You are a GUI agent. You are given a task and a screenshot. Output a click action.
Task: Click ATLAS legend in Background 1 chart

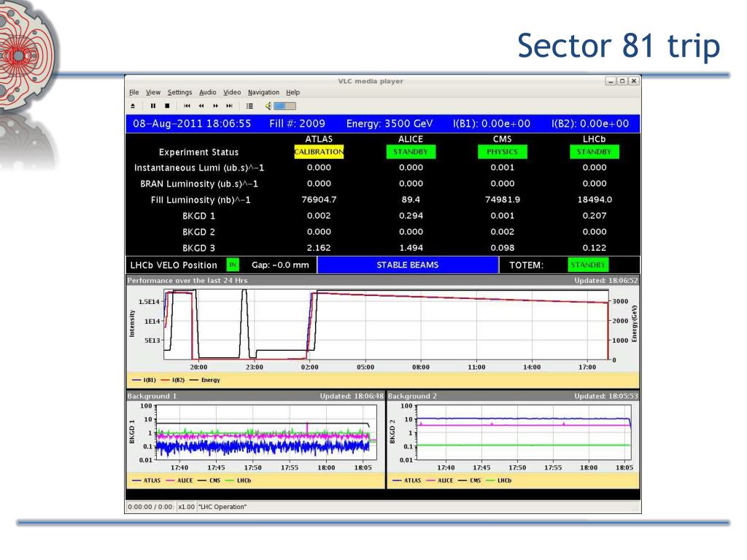click(x=146, y=481)
